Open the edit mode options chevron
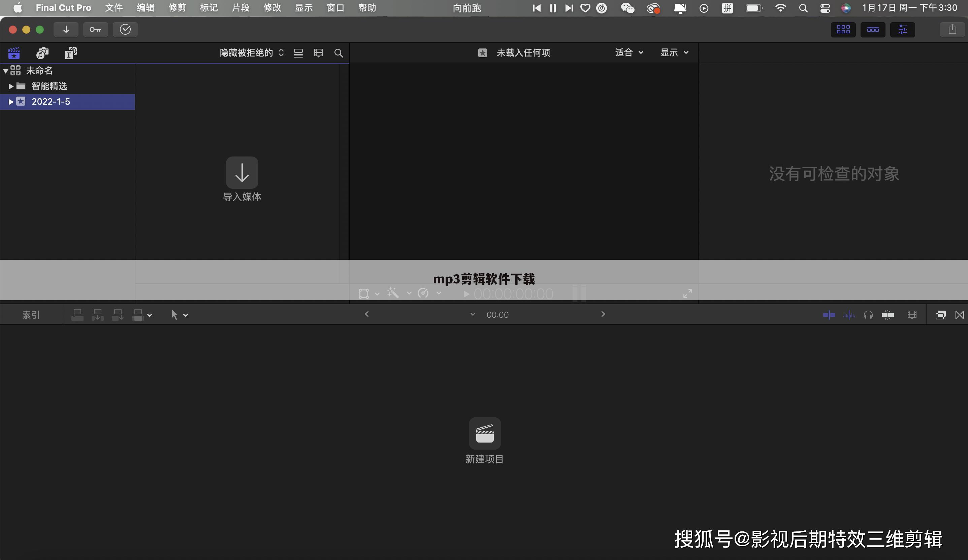The width and height of the screenshot is (968, 560). click(x=150, y=315)
